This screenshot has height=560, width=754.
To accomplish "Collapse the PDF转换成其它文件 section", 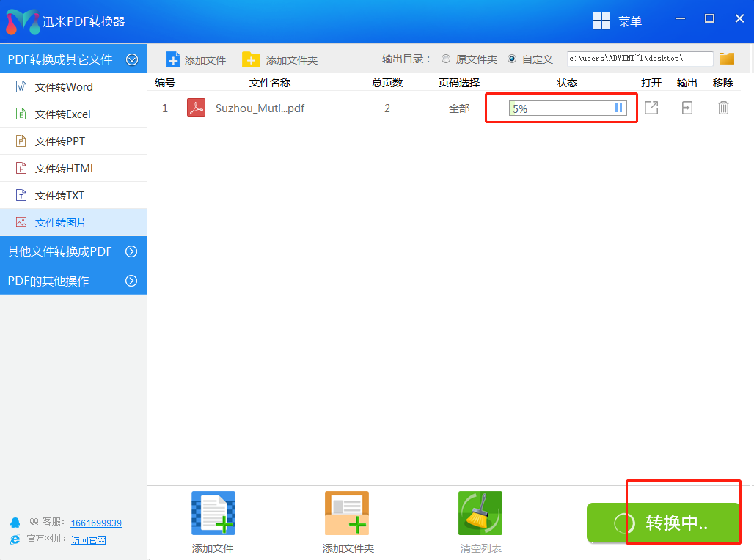I will pos(132,59).
